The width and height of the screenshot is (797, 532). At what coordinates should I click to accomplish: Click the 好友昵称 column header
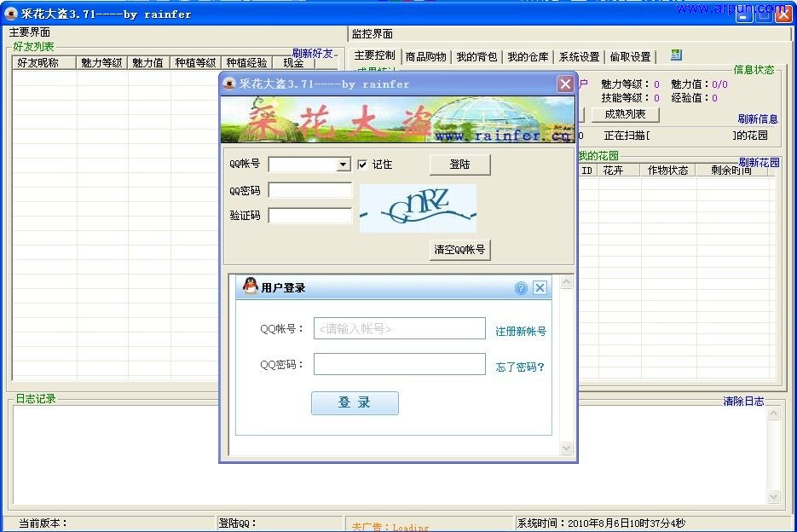[x=44, y=62]
